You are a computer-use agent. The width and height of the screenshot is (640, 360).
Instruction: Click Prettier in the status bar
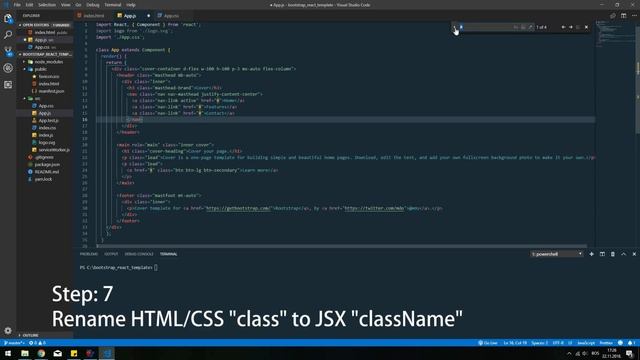606,343
